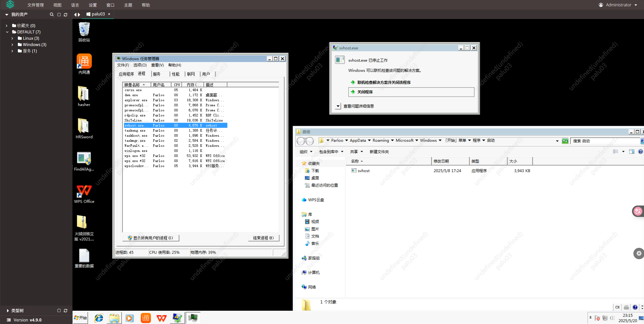Click the floating settings gear on right edge
644x324 pixels.
[639, 253]
